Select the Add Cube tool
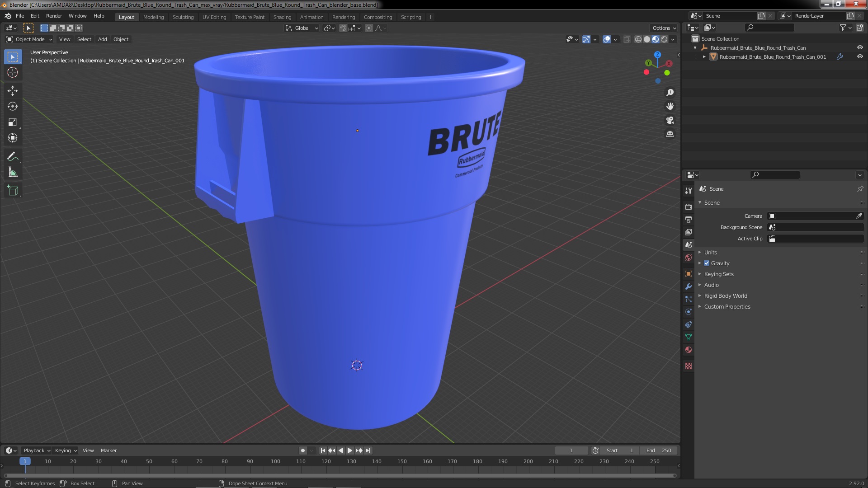Image resolution: width=868 pixels, height=488 pixels. [x=13, y=191]
